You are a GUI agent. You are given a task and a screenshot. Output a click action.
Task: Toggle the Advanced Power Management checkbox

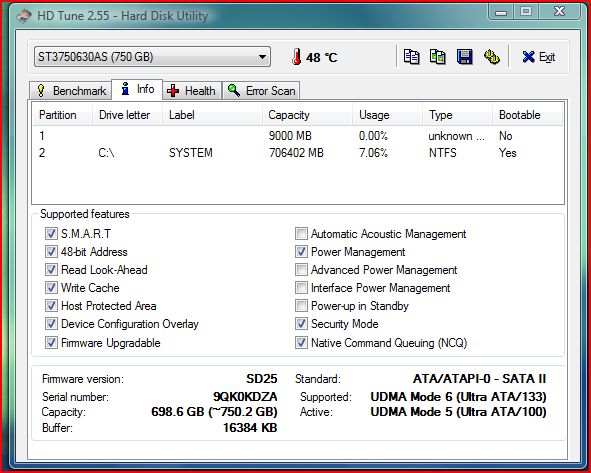pos(301,269)
